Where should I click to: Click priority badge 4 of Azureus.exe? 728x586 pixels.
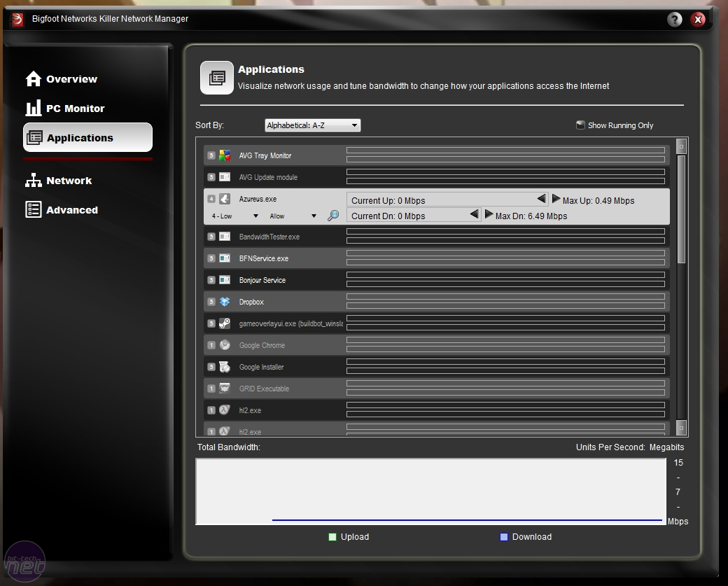211,199
